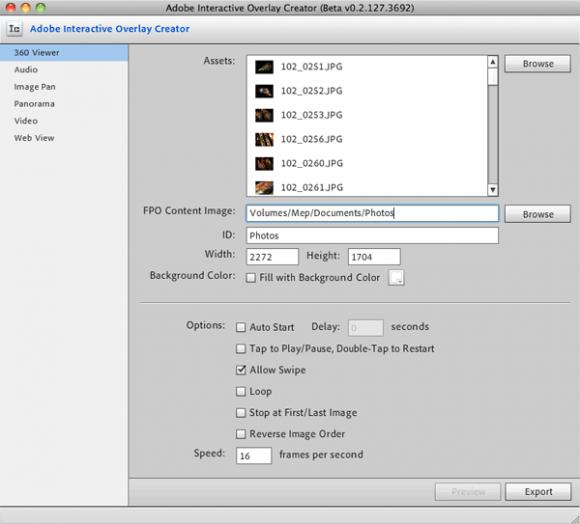Open the Panorama overlay
The width and height of the screenshot is (580, 524).
pos(64,104)
